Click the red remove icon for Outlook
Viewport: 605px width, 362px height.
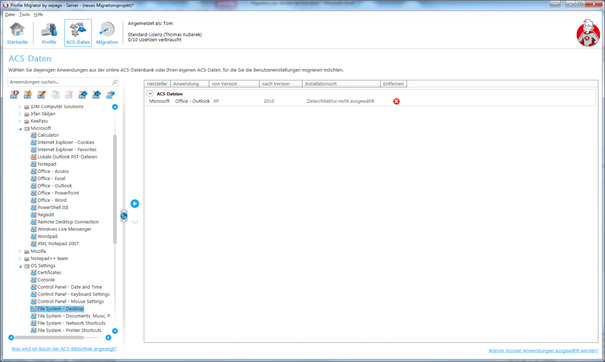[x=396, y=101]
